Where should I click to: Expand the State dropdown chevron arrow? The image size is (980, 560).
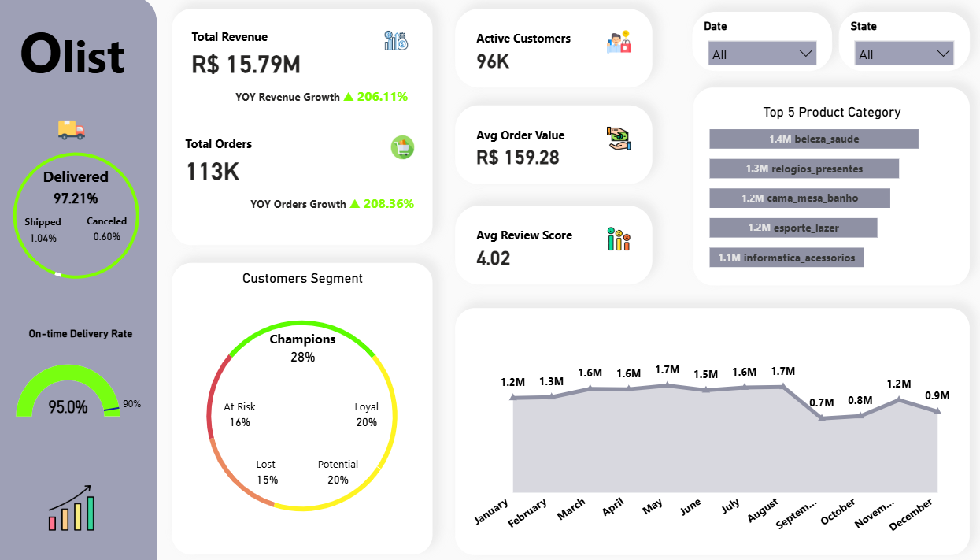pos(944,54)
